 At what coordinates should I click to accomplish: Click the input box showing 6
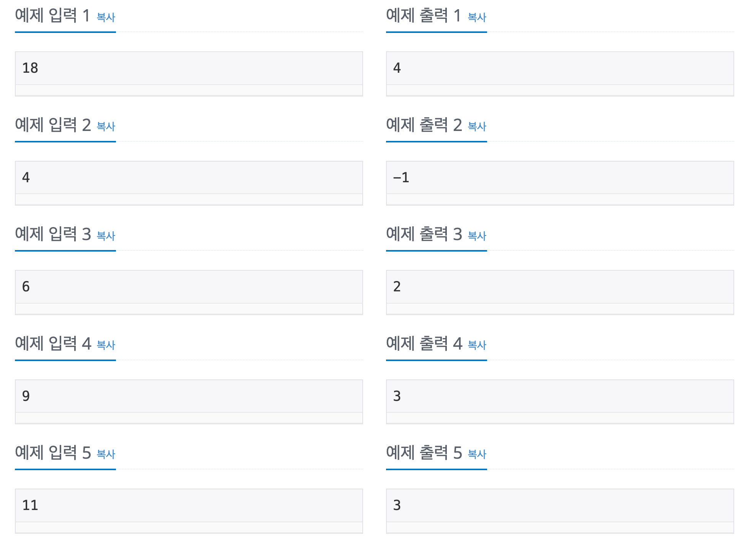[x=189, y=293]
